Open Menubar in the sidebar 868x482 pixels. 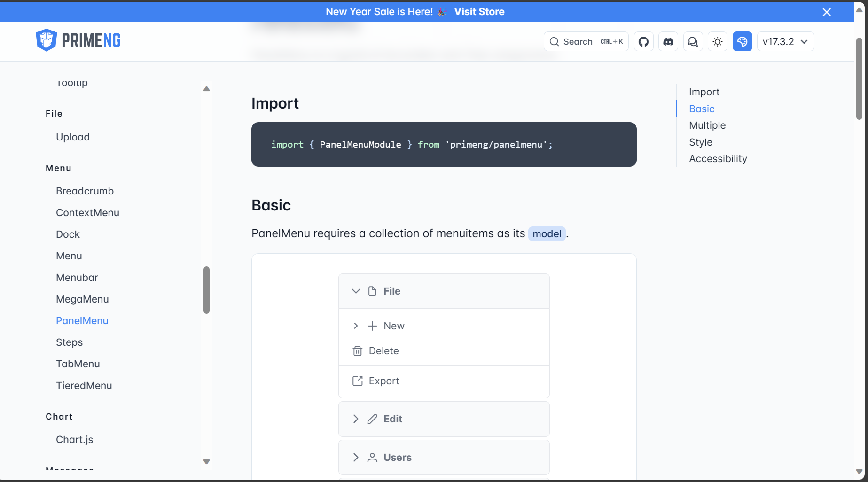pos(77,278)
